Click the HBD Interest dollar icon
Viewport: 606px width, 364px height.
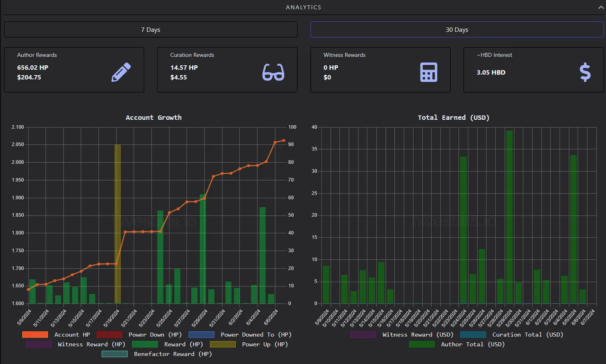pos(585,72)
